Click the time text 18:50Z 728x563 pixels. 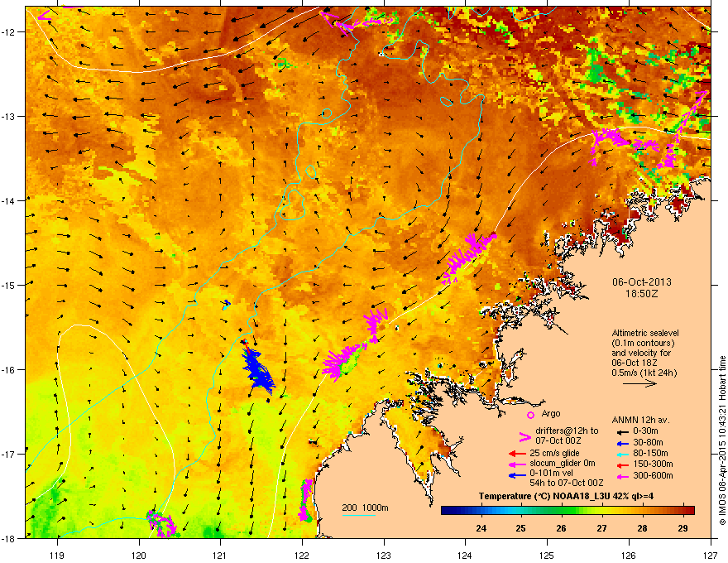click(642, 294)
